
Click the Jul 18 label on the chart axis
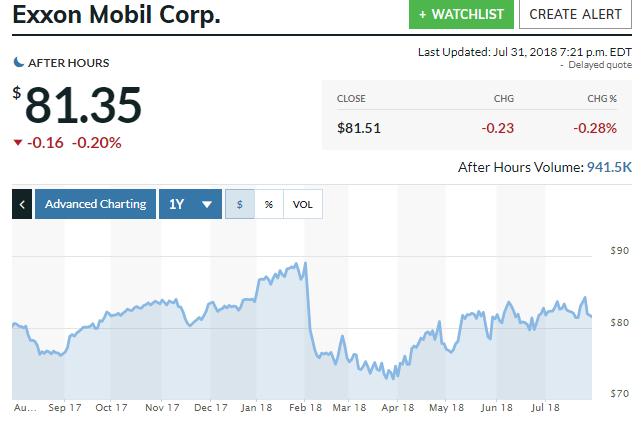(545, 407)
